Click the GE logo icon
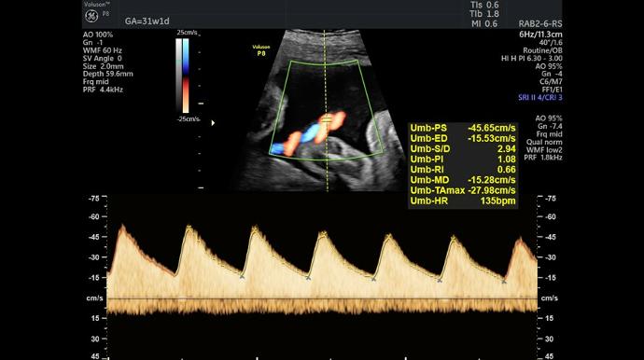The height and width of the screenshot is (360, 644). pos(91,16)
